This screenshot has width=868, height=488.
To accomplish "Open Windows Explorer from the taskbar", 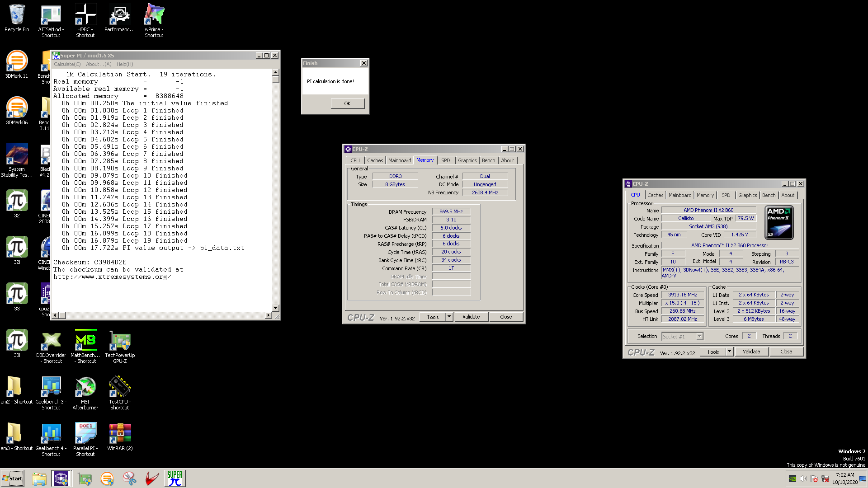I will [39, 478].
